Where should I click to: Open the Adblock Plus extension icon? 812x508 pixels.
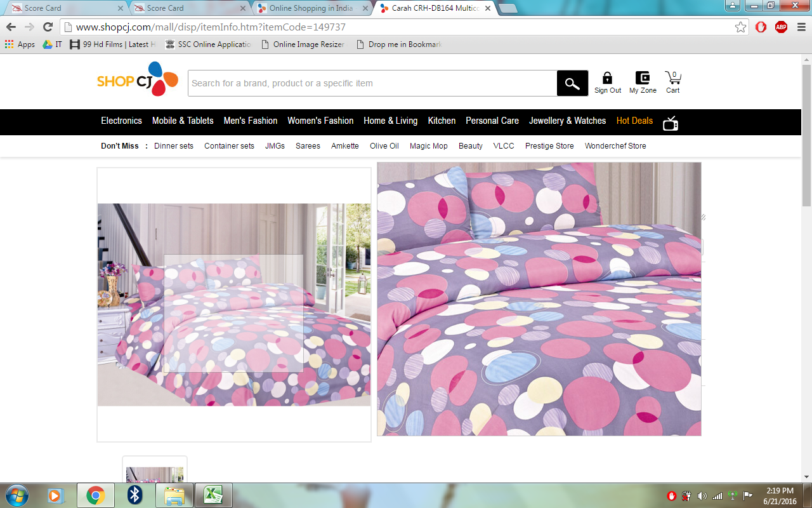[781, 27]
